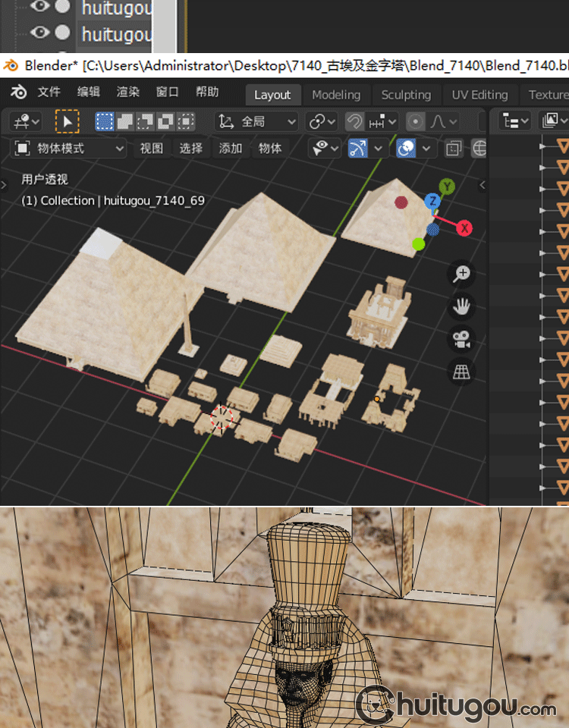Image resolution: width=569 pixels, height=728 pixels.
Task: Switch perspective/orthographic with grid icon
Action: (461, 372)
